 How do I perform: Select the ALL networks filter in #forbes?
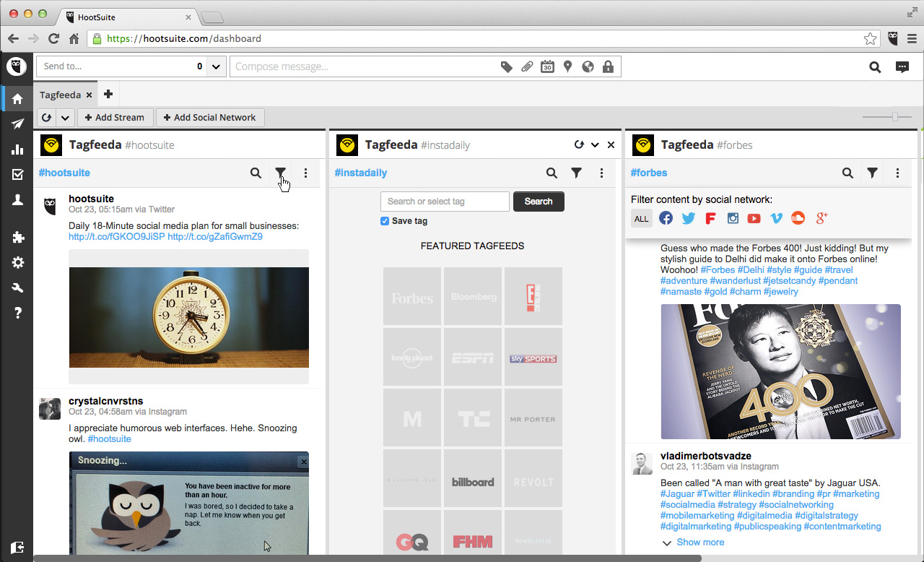[x=642, y=219]
